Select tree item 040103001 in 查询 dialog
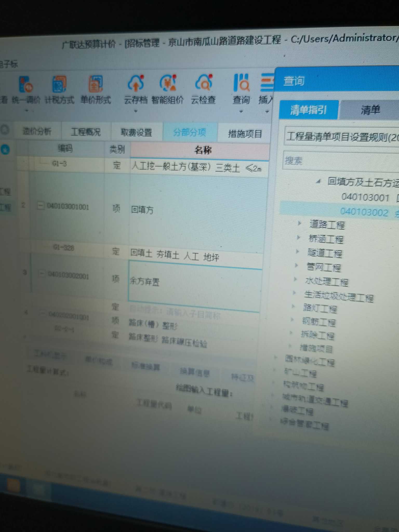Image resolution: width=399 pixels, height=532 pixels. point(365,197)
